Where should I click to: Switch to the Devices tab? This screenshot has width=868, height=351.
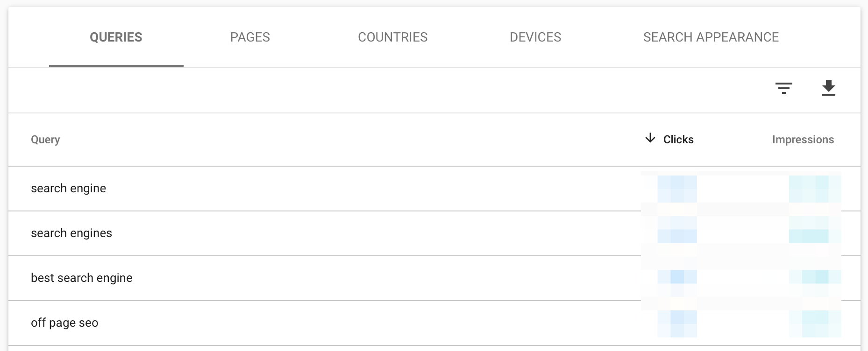pos(535,37)
